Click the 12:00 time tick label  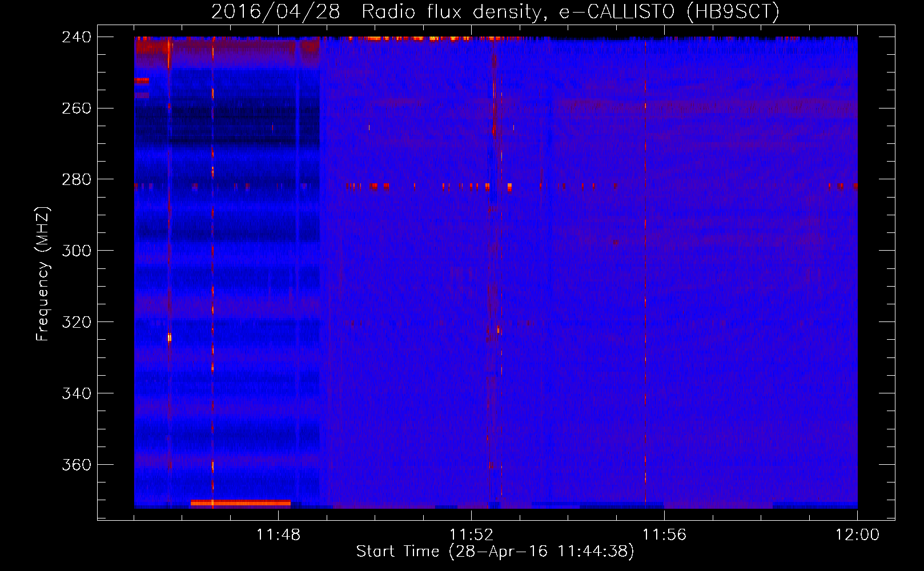click(x=857, y=535)
